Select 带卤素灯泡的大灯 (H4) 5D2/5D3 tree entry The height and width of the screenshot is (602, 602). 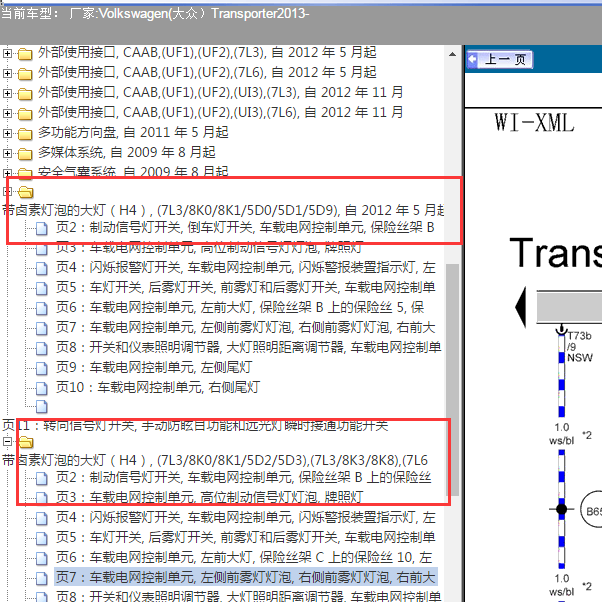(x=215, y=460)
